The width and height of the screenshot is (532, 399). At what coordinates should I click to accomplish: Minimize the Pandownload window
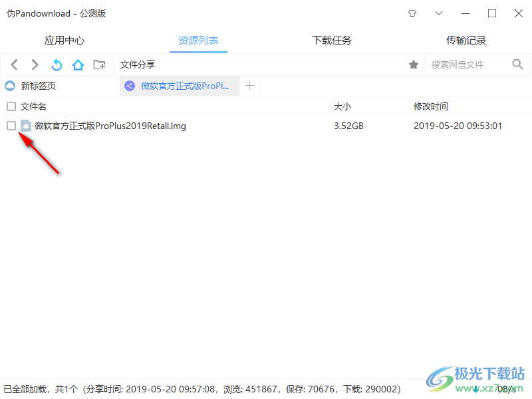[465, 13]
